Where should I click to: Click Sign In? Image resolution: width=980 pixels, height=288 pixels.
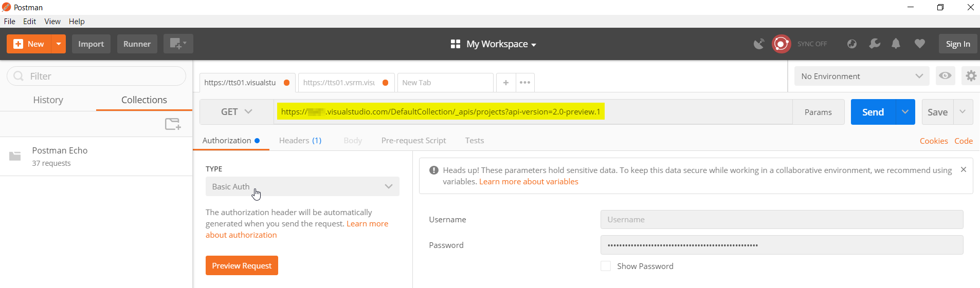pyautogui.click(x=958, y=44)
